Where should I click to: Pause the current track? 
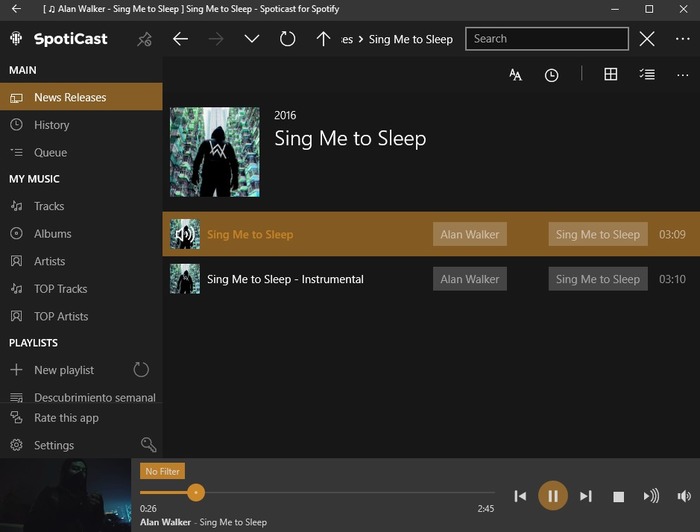(553, 496)
